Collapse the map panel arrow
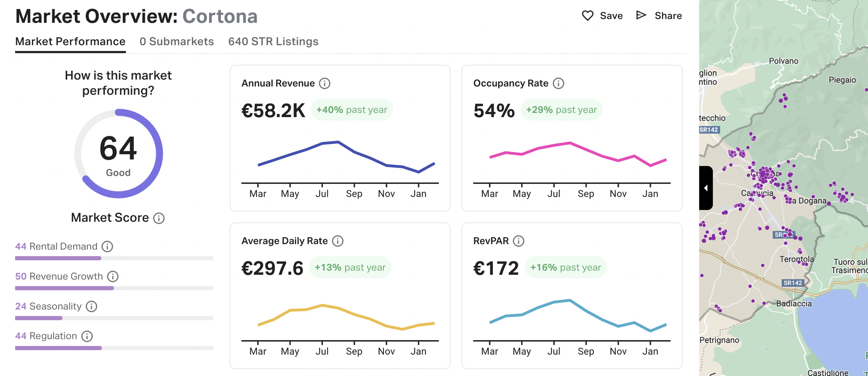 click(x=706, y=188)
